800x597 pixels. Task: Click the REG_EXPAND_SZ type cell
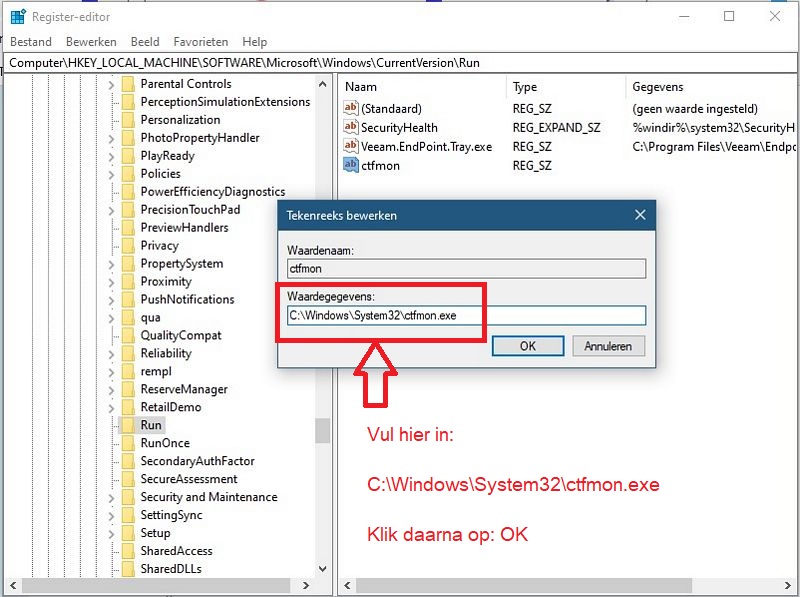[557, 128]
